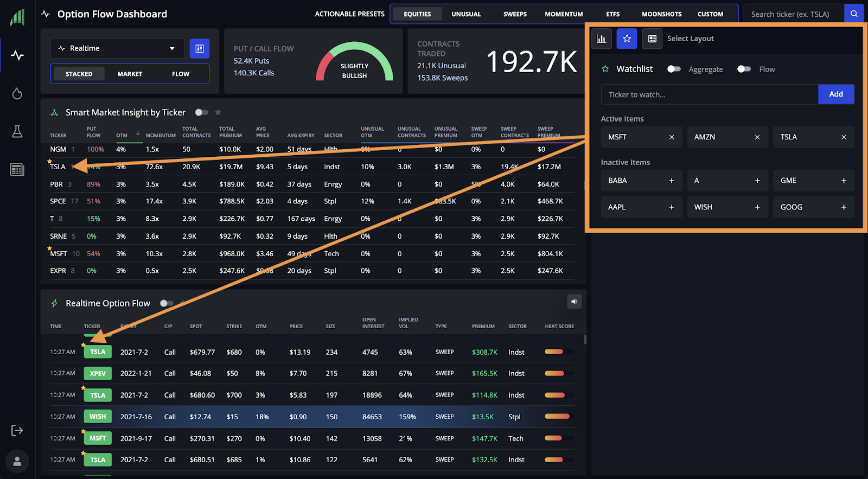The height and width of the screenshot is (479, 868).
Task: Click the $165.5K premium value
Action: pos(484,373)
